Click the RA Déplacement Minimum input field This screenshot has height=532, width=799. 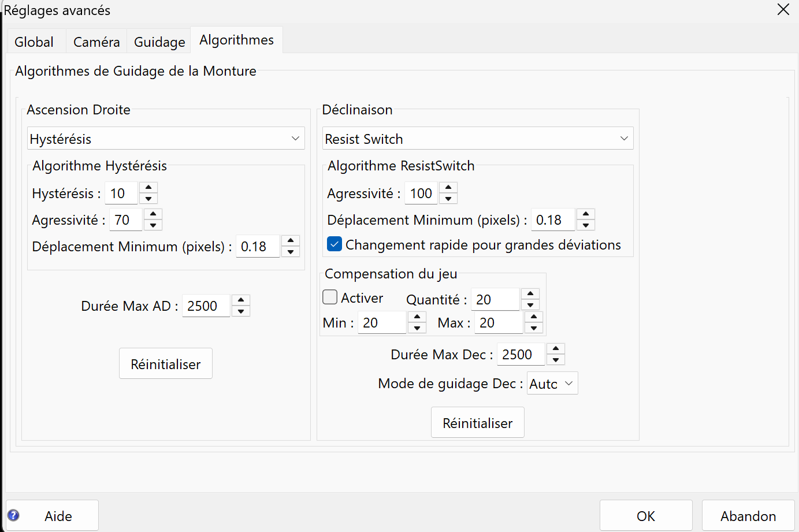258,247
